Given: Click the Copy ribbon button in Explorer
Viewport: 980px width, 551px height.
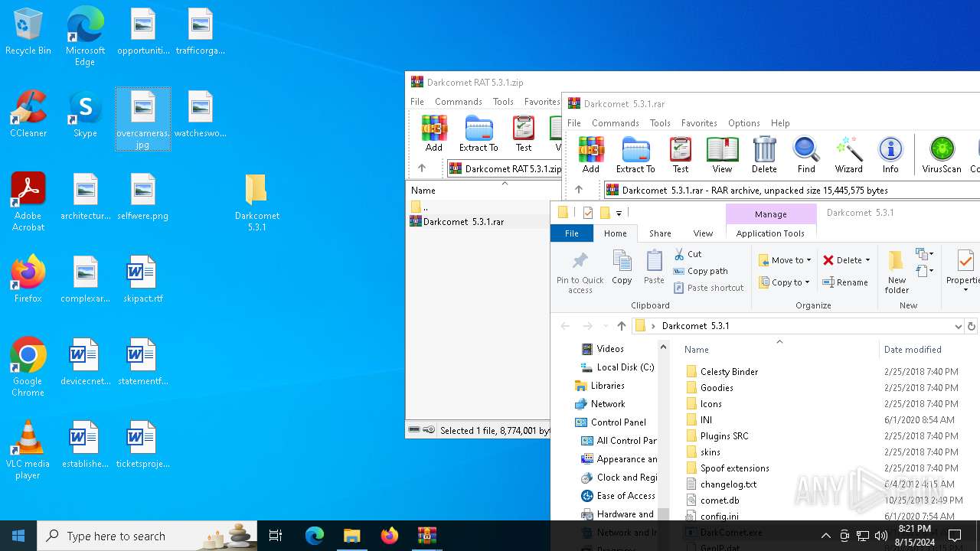Looking at the screenshot, I should point(622,268).
